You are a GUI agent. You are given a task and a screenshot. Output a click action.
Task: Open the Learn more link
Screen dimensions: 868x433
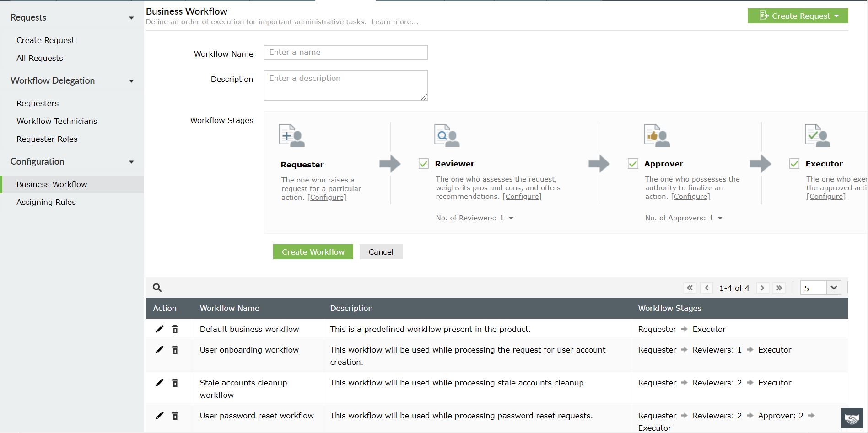(394, 21)
